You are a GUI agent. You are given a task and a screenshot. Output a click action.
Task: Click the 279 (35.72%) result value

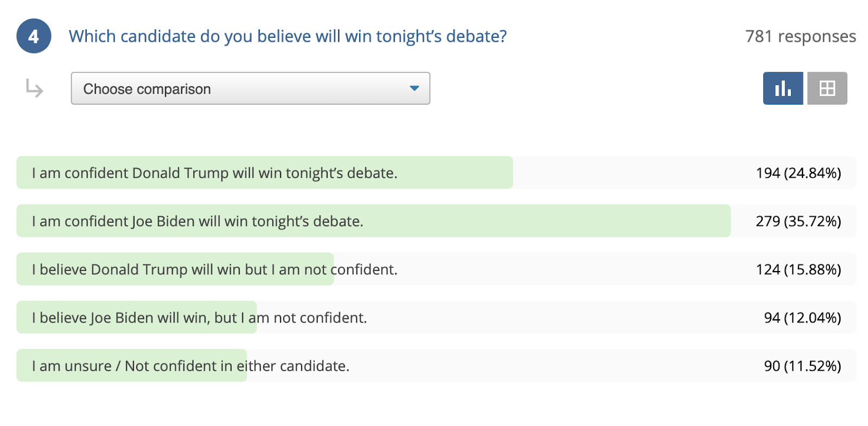799,221
